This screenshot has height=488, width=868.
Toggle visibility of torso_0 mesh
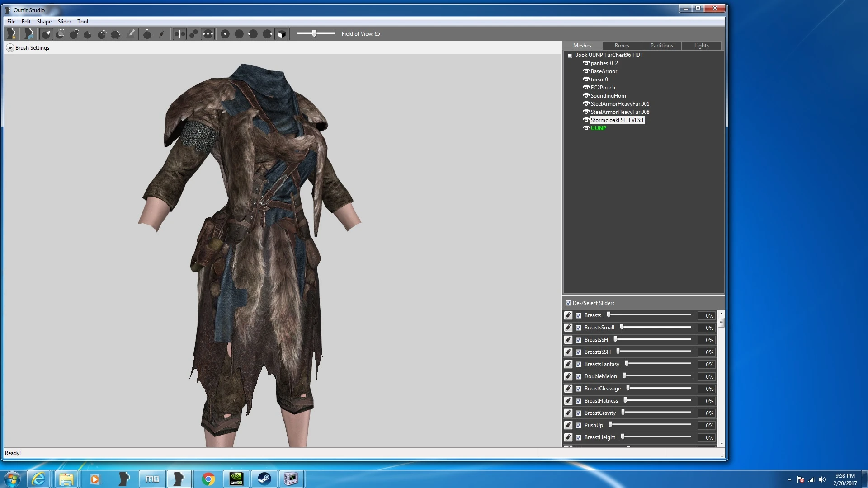coord(586,80)
